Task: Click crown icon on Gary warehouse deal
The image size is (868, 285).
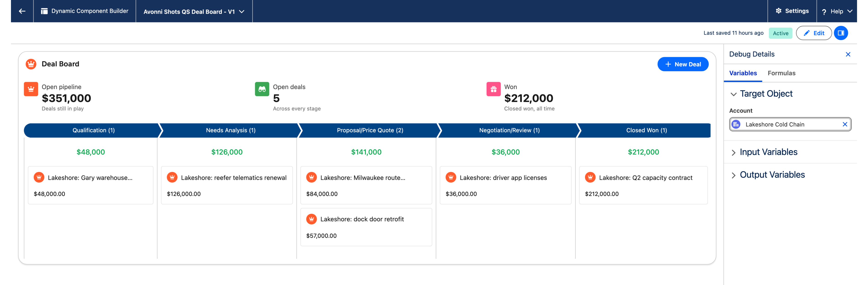Action: (39, 177)
